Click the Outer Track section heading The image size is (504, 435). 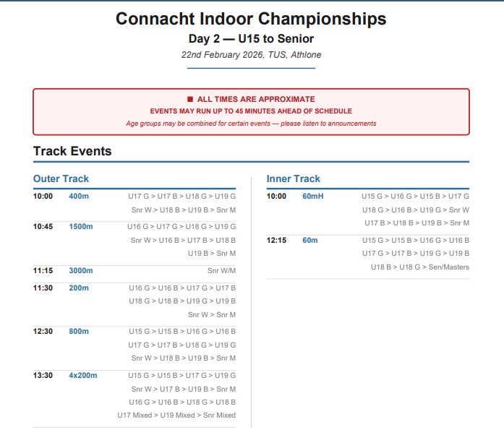(x=61, y=178)
